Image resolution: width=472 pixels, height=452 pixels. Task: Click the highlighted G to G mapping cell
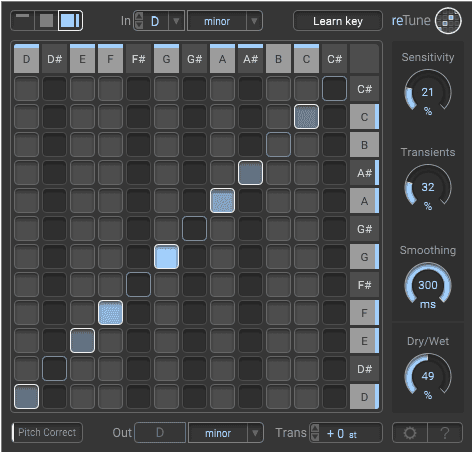click(x=166, y=257)
